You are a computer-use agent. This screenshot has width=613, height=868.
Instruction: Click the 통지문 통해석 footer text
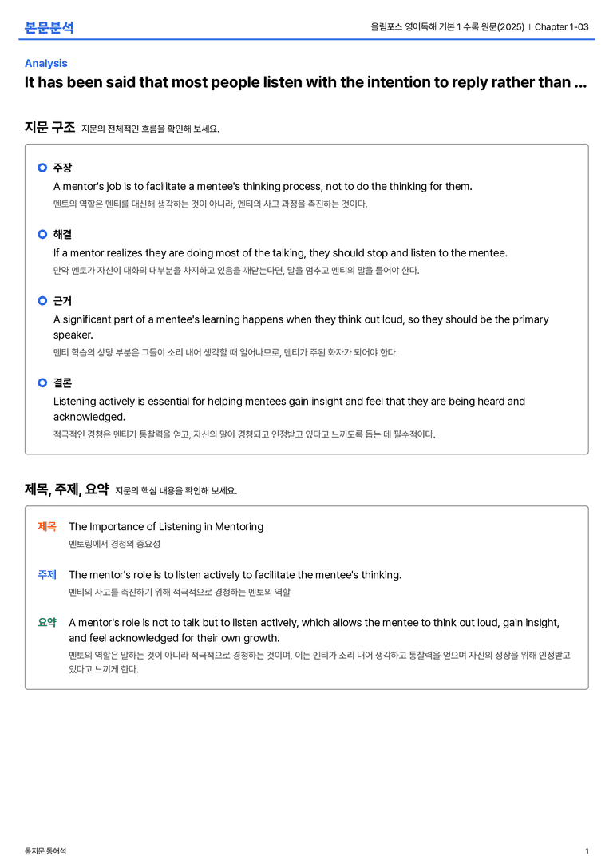point(45,851)
